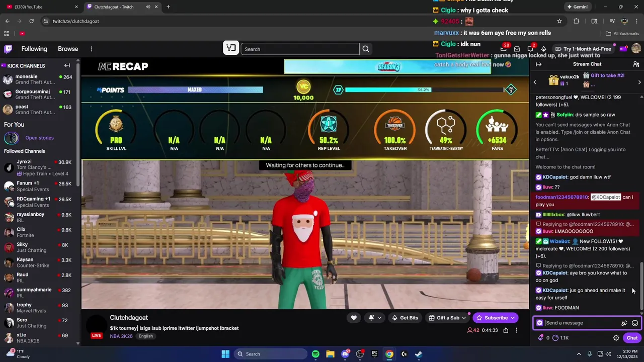Viewport: 644px width, 362px height.
Task: Send message with Chat button
Action: (x=632, y=338)
